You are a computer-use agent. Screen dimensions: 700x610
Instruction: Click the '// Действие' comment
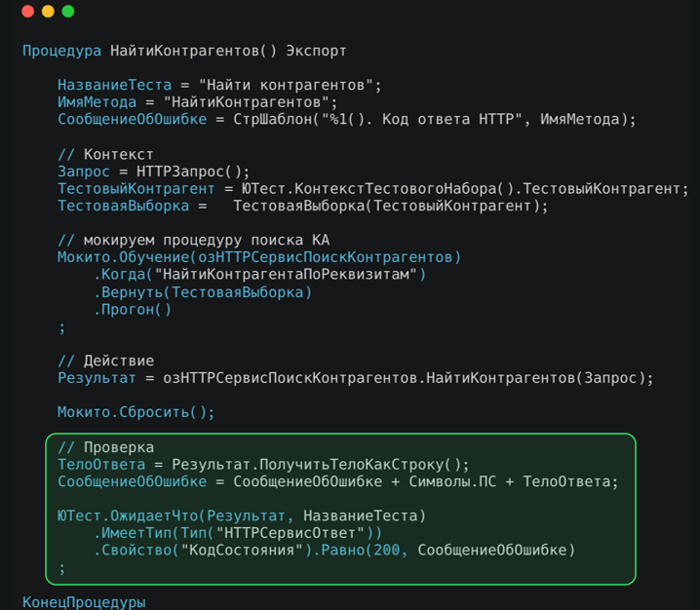click(x=106, y=361)
